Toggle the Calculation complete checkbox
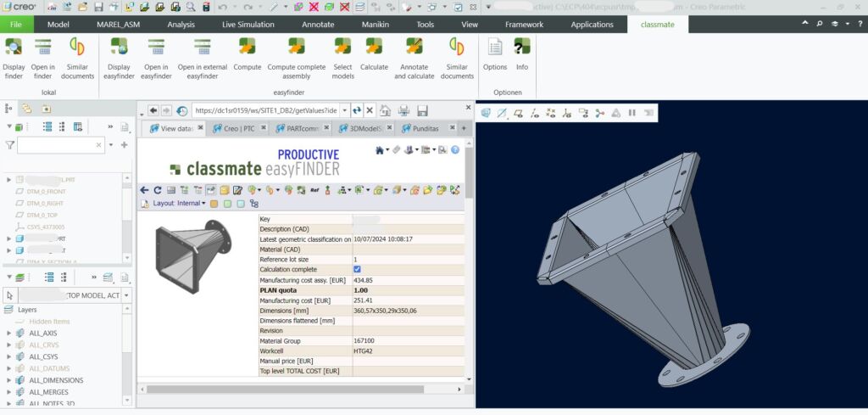Viewport: 868px width, 415px height. tap(357, 269)
